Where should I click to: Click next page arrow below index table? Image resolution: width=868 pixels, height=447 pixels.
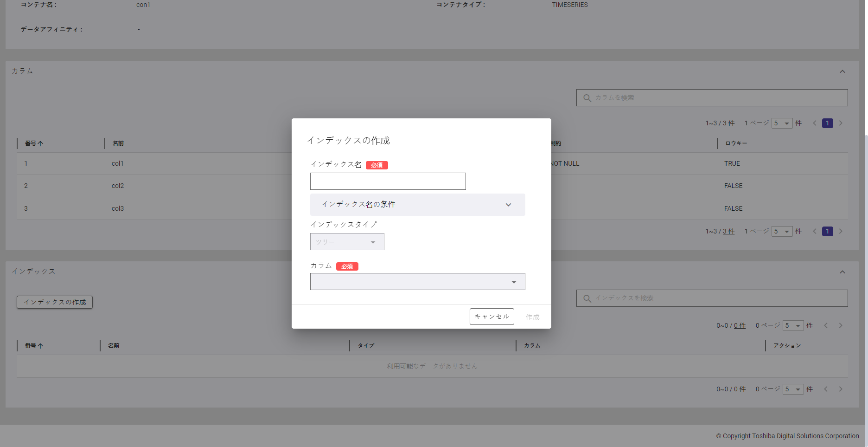[841, 389]
